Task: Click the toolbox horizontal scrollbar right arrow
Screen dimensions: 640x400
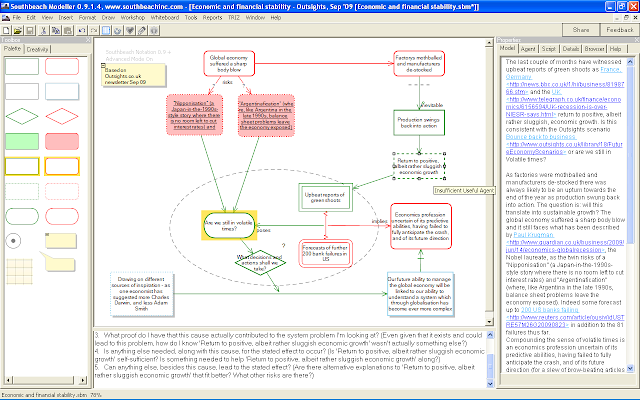Action: pyautogui.click(x=83, y=380)
